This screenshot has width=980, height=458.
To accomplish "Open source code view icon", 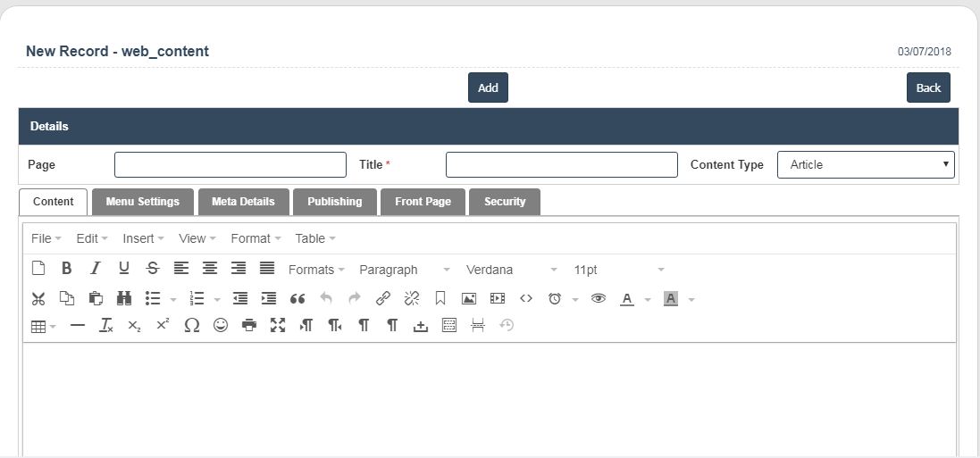I will (x=526, y=298).
